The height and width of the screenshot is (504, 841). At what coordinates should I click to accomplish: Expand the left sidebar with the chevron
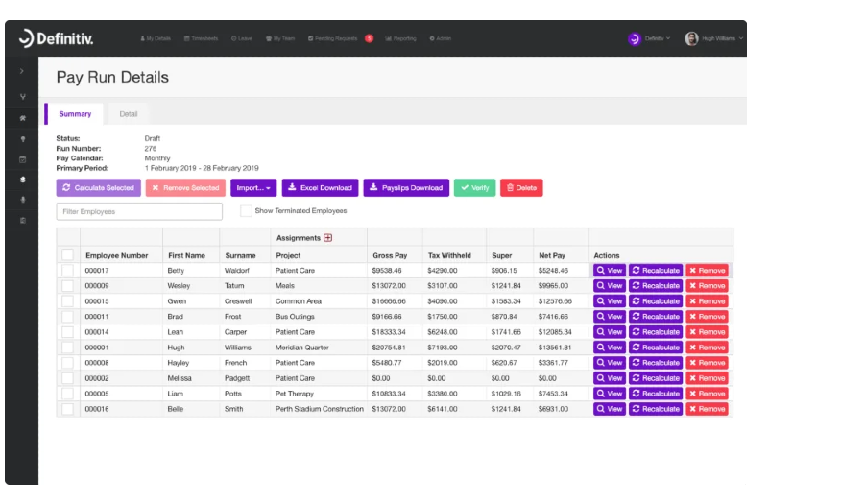(22, 71)
